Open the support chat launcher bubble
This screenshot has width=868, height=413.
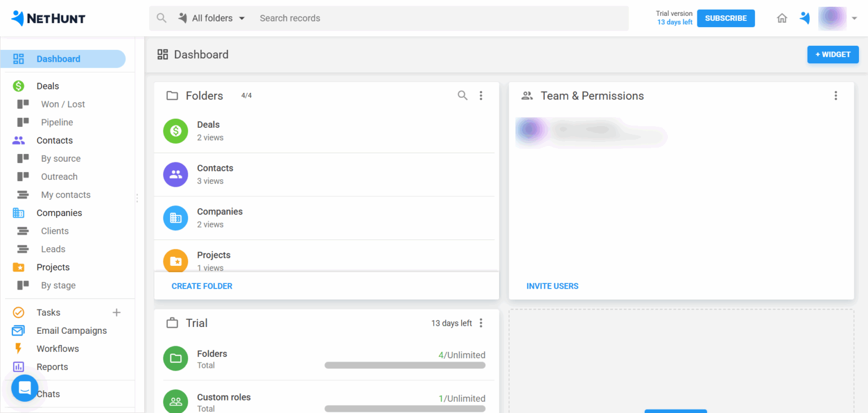24,388
